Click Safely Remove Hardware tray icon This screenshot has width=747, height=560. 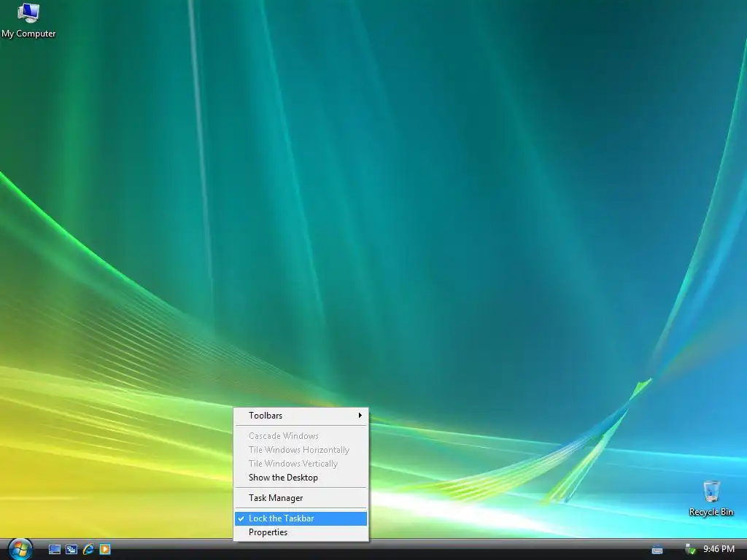coord(690,549)
